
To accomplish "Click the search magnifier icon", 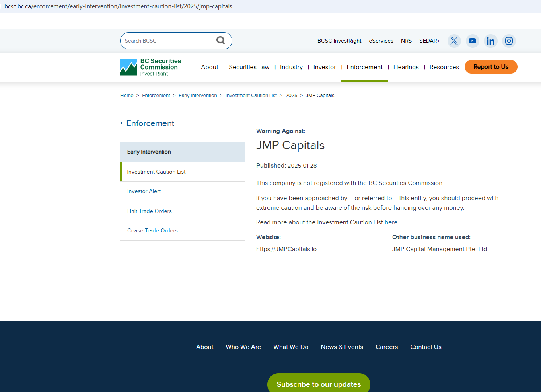I will pos(220,40).
